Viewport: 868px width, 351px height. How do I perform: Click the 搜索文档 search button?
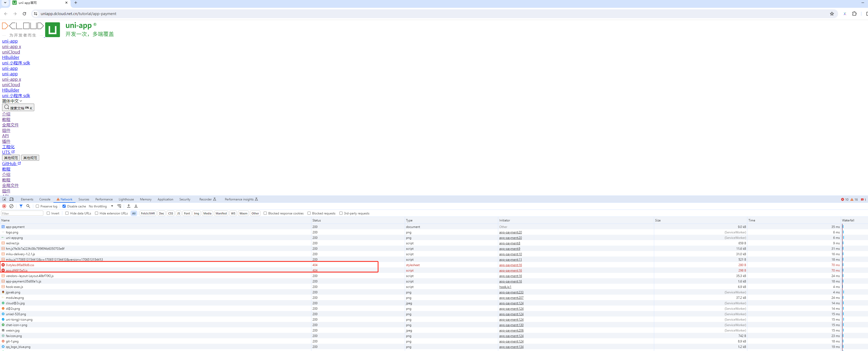point(18,107)
